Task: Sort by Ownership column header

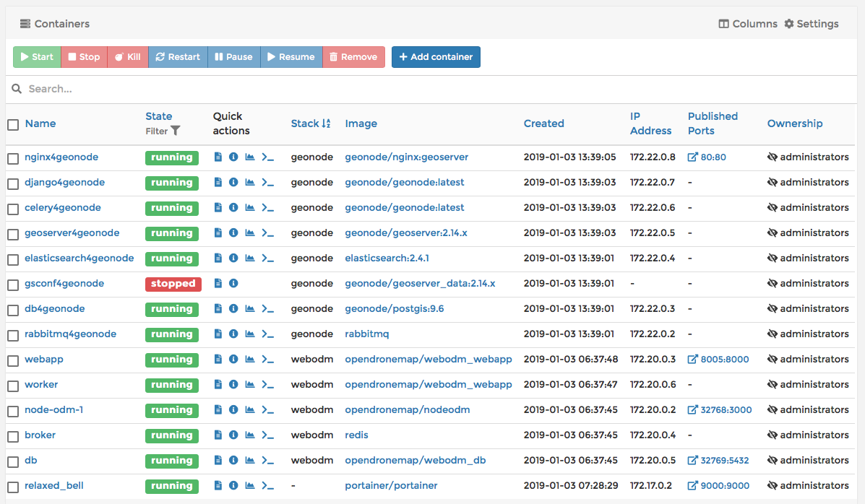Action: pos(795,123)
